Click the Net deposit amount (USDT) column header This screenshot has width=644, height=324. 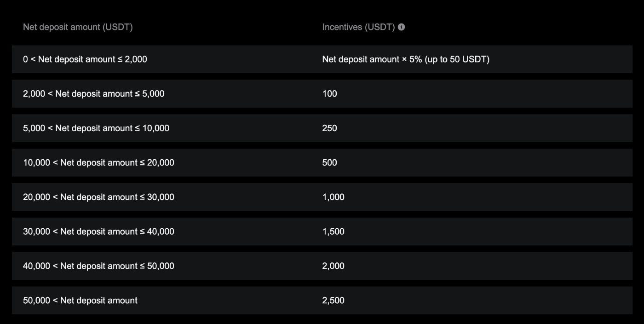(78, 27)
